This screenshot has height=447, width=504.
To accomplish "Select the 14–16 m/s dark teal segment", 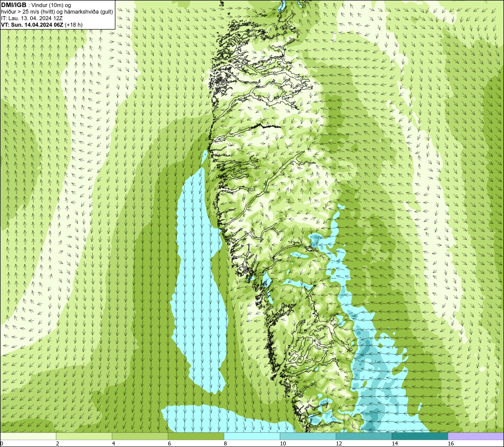I will coord(419,436).
